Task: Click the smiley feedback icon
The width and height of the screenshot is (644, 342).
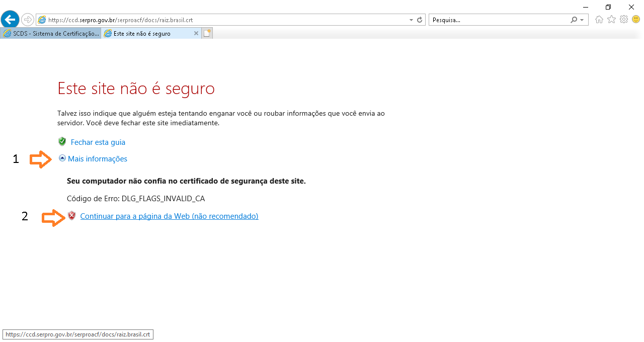Action: (636, 20)
